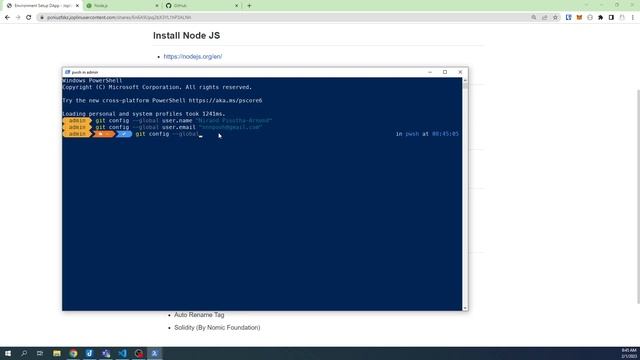Click the PowerShell window title bar icon
Image resolution: width=640 pixels, height=360 pixels.
tap(68, 72)
